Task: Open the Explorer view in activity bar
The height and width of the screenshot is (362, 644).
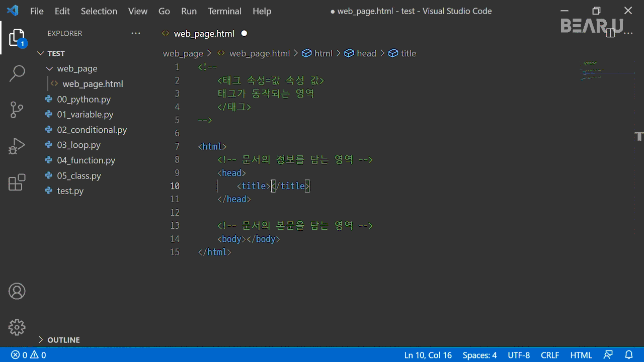Action: coord(17,38)
